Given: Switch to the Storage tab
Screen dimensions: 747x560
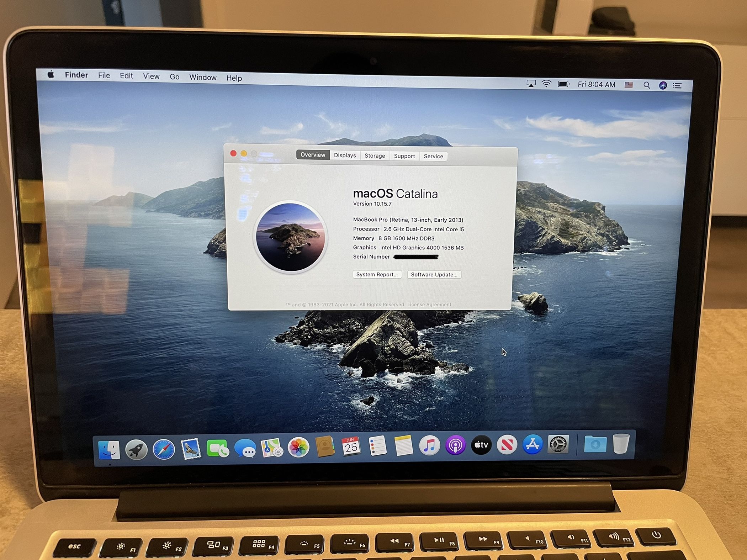Looking at the screenshot, I should click(x=375, y=155).
